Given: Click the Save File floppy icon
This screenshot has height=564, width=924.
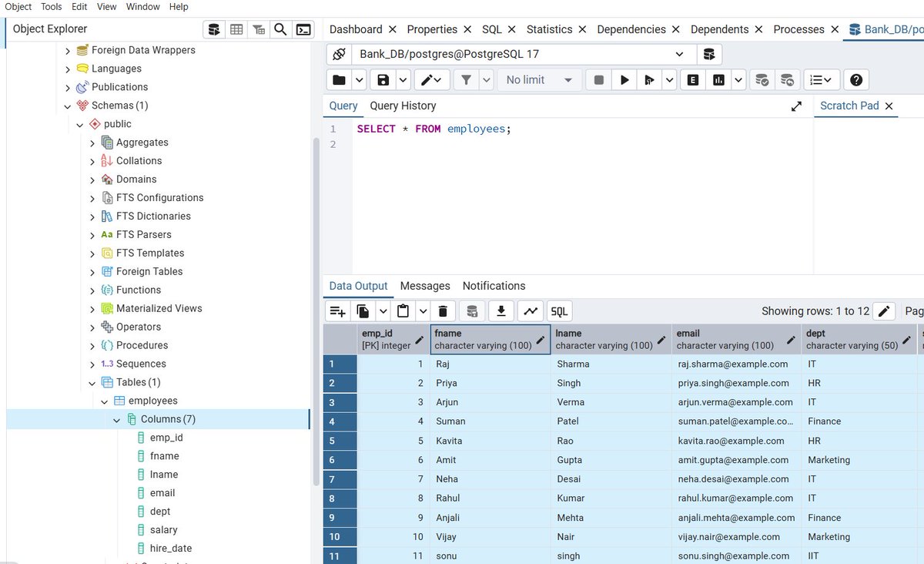Looking at the screenshot, I should tap(383, 79).
